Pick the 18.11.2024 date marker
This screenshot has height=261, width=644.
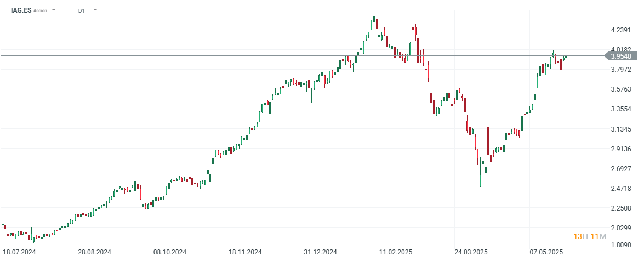[x=245, y=252]
